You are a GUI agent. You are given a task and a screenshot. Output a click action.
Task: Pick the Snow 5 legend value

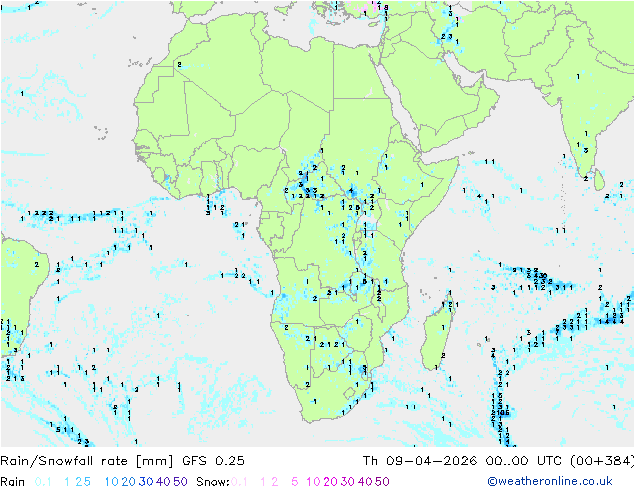click(x=295, y=482)
